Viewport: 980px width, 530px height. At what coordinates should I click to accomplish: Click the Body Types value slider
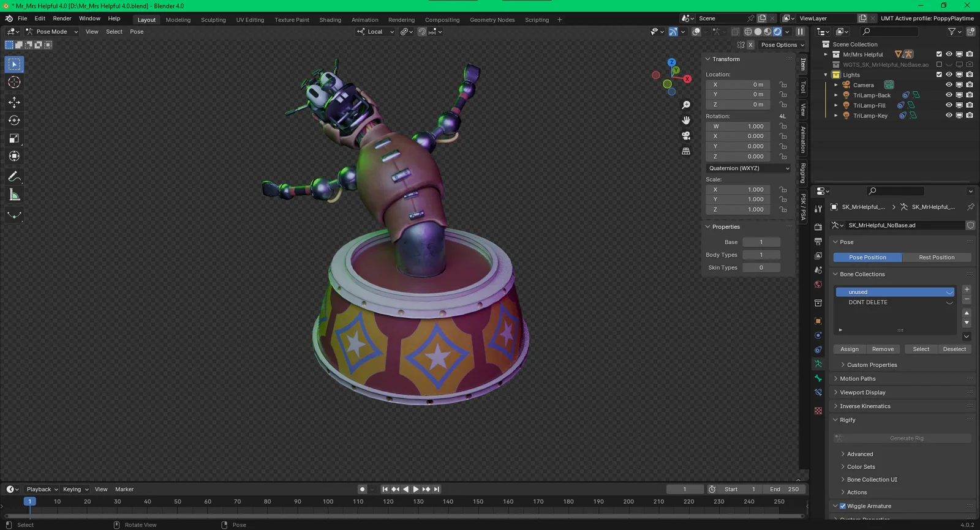coord(761,255)
